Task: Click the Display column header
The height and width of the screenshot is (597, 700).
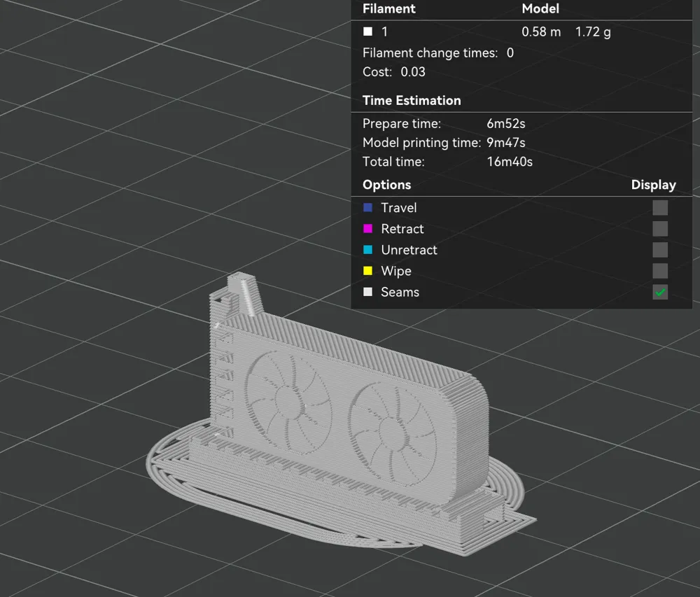Action: (x=653, y=184)
